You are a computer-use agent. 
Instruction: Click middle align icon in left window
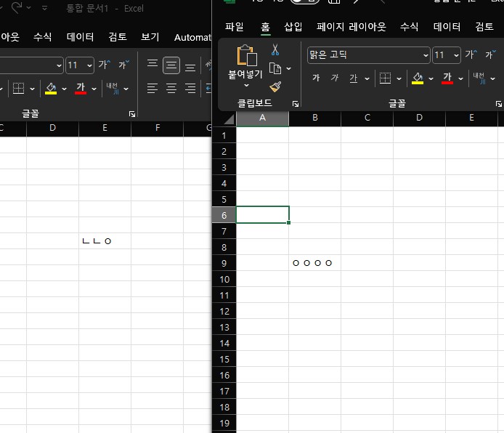[171, 65]
